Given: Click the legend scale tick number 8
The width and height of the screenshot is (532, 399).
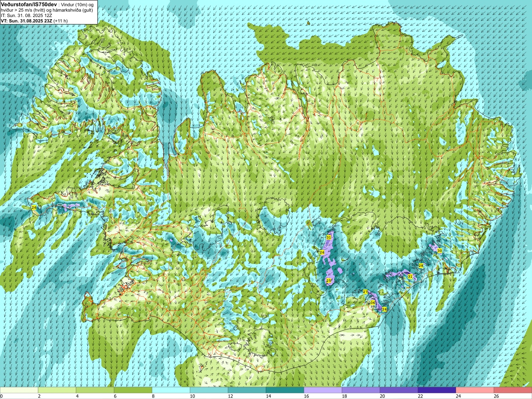Looking at the screenshot, I should click(x=153, y=396).
